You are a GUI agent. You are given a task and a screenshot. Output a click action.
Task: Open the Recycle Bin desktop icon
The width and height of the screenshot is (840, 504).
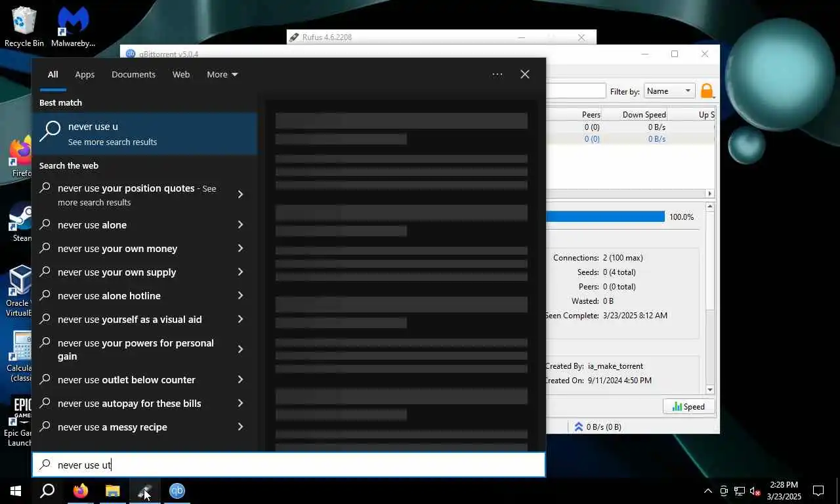(24, 27)
